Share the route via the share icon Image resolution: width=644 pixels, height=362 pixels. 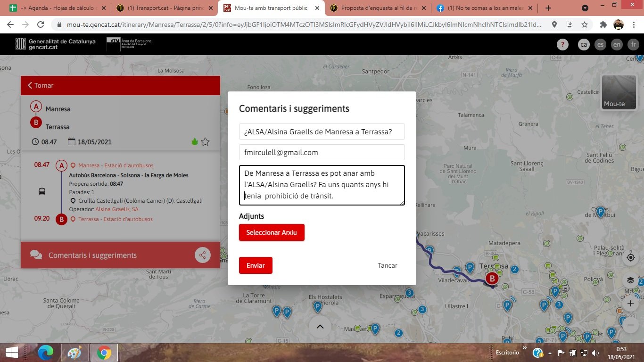click(x=202, y=255)
